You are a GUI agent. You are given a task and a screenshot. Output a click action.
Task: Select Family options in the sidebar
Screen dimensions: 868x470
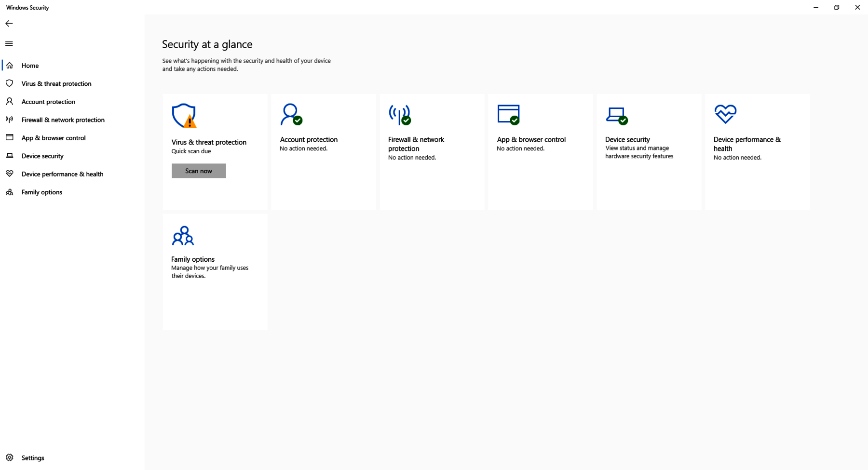pyautogui.click(x=42, y=192)
